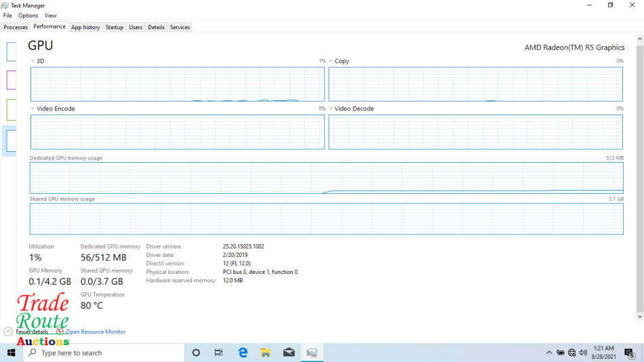The height and width of the screenshot is (362, 644).
Task: Go to the Startup tab
Action: tap(115, 27)
